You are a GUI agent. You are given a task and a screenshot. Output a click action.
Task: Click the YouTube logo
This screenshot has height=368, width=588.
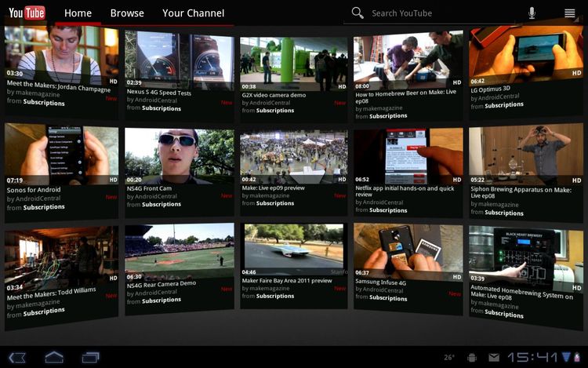[x=27, y=13]
